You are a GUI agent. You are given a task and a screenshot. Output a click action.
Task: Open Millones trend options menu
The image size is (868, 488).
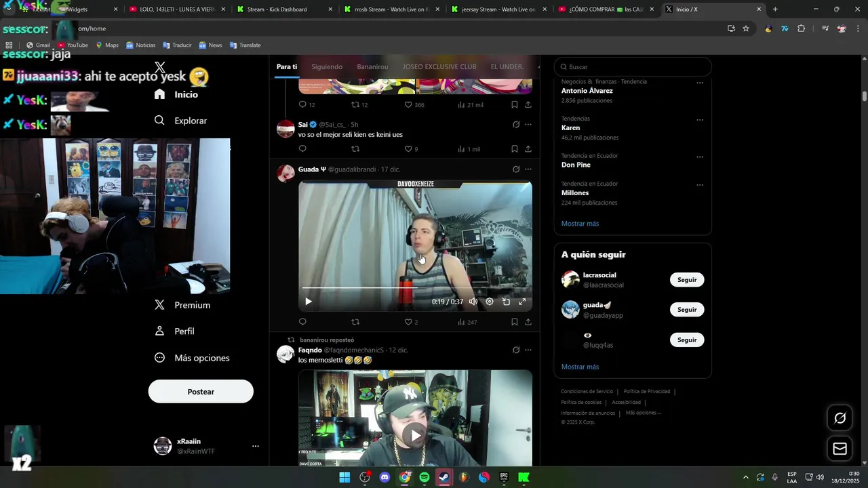700,185
